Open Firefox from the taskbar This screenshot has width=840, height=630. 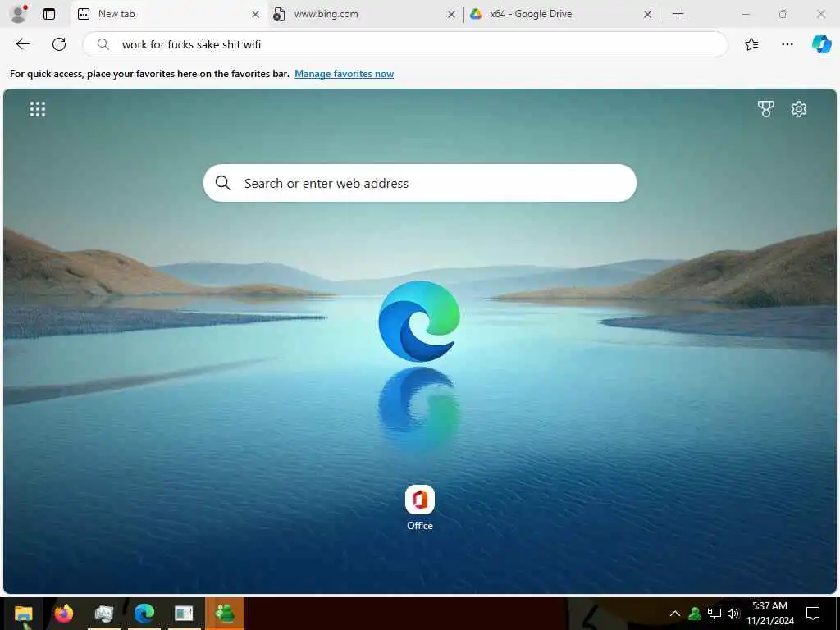coord(63,614)
